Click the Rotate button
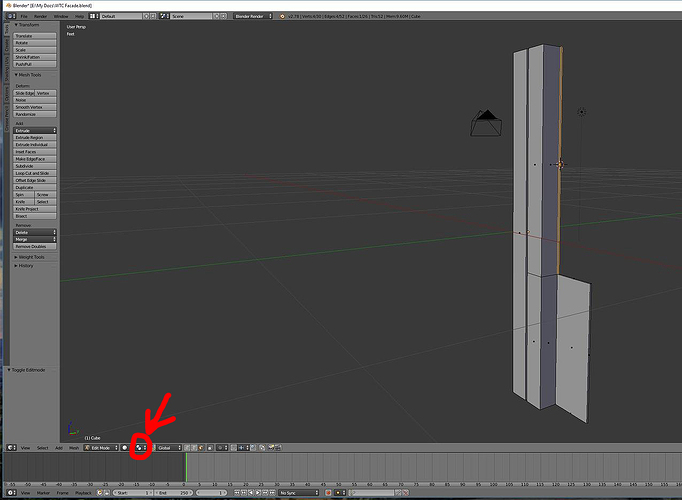This screenshot has height=500, width=682. click(35, 43)
